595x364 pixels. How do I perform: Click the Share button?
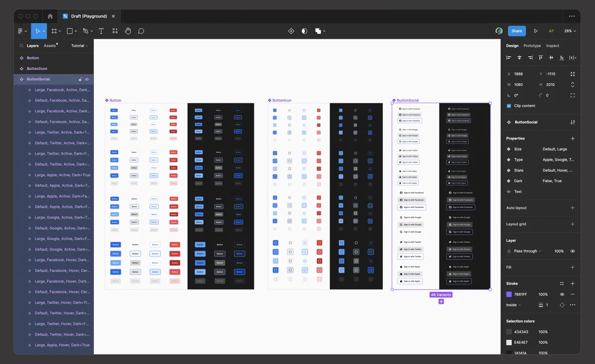pyautogui.click(x=517, y=31)
